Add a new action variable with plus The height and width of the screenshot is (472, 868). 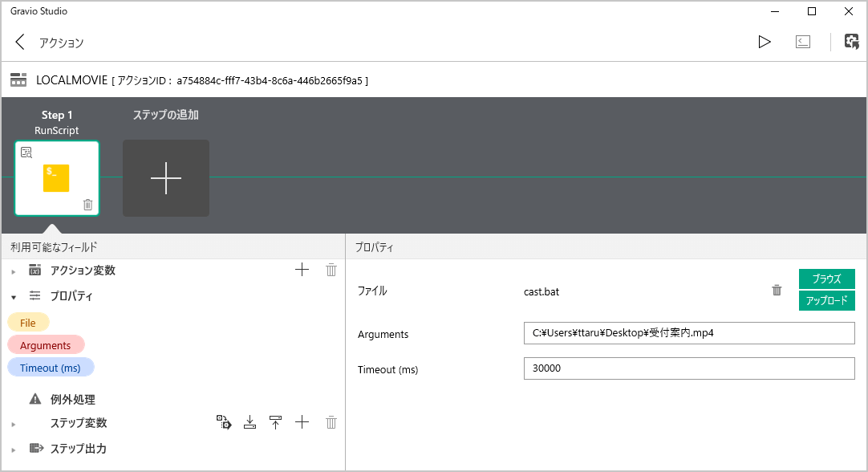point(302,270)
